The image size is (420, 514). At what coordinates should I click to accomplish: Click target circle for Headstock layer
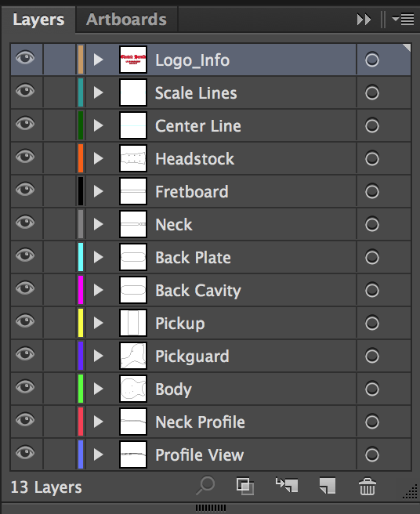[372, 158]
